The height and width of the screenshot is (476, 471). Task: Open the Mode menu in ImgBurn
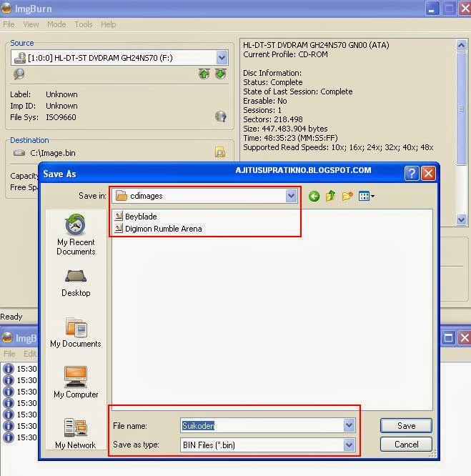[x=56, y=24]
